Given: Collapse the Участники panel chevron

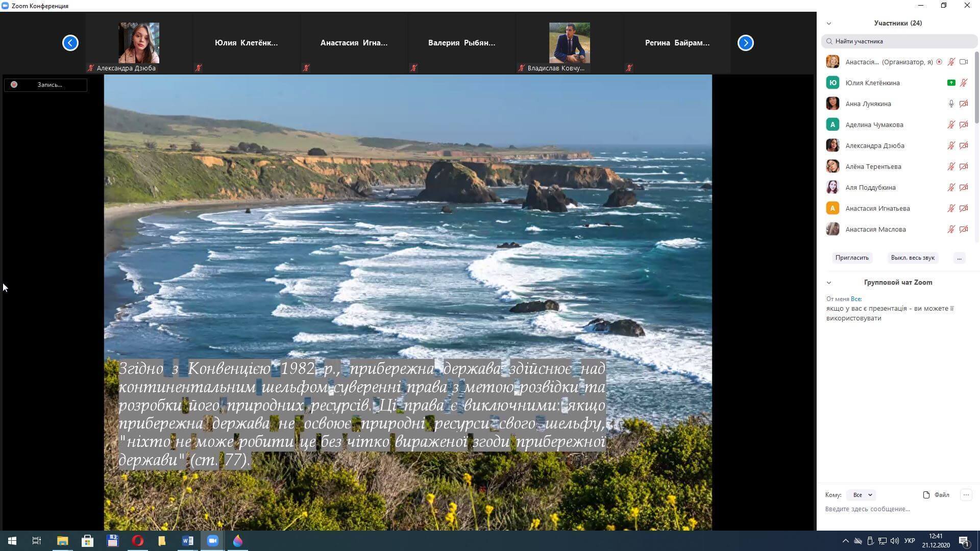Looking at the screenshot, I should pyautogui.click(x=829, y=23).
